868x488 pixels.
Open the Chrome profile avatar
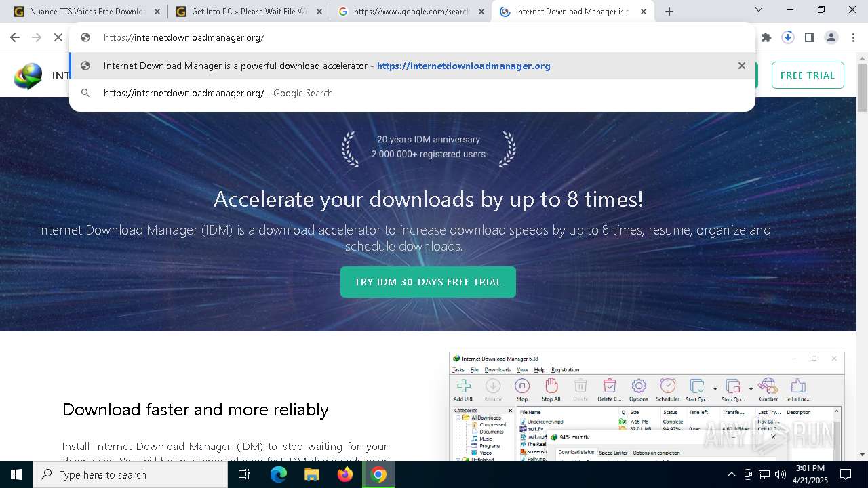click(831, 37)
